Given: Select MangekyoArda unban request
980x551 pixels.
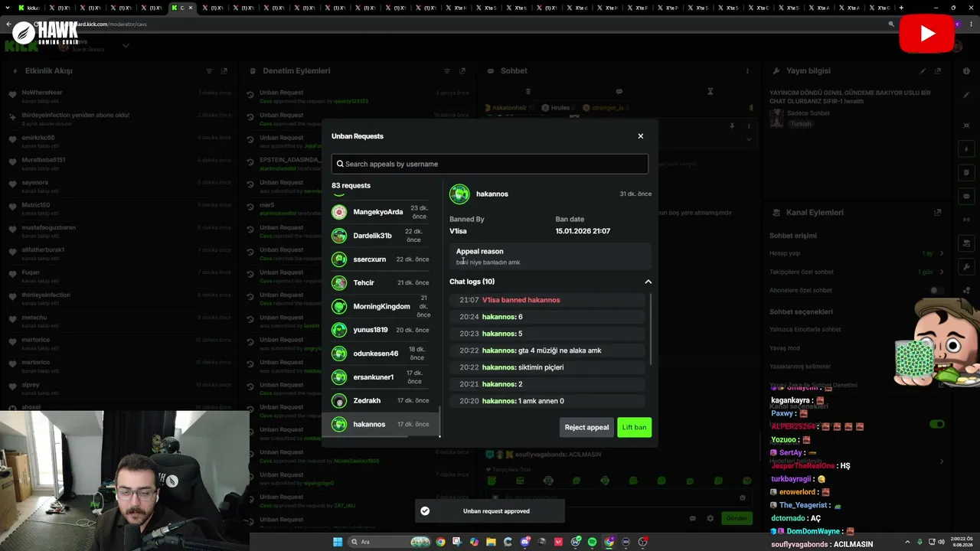Looking at the screenshot, I should coord(381,212).
